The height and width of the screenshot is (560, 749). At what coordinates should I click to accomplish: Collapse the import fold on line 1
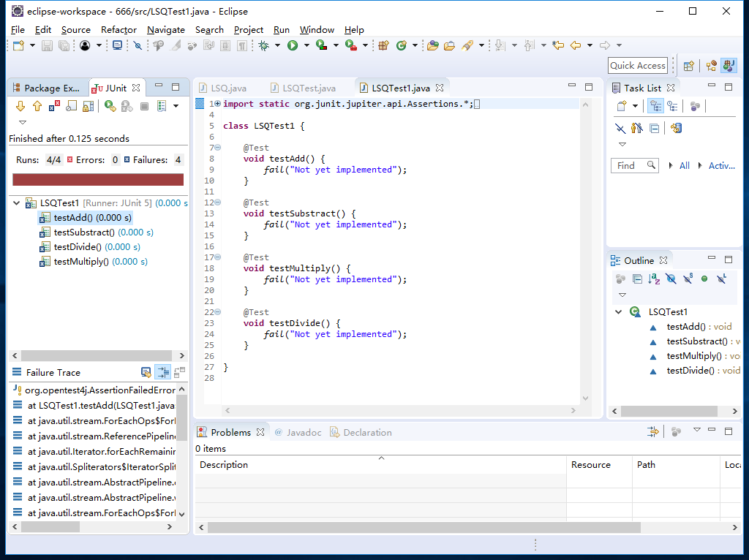click(218, 104)
